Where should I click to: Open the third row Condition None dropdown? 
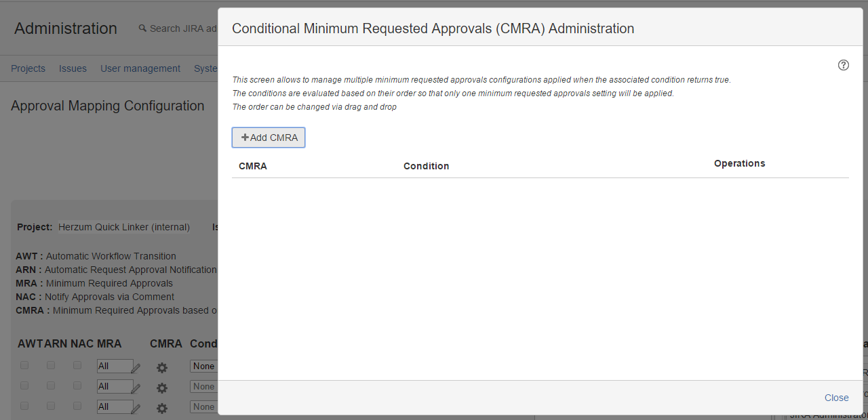pos(203,407)
